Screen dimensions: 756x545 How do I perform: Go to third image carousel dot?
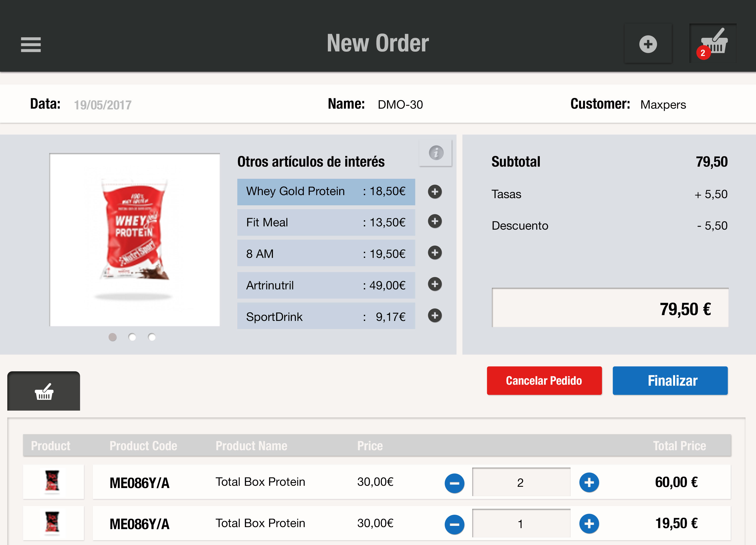[x=152, y=337]
